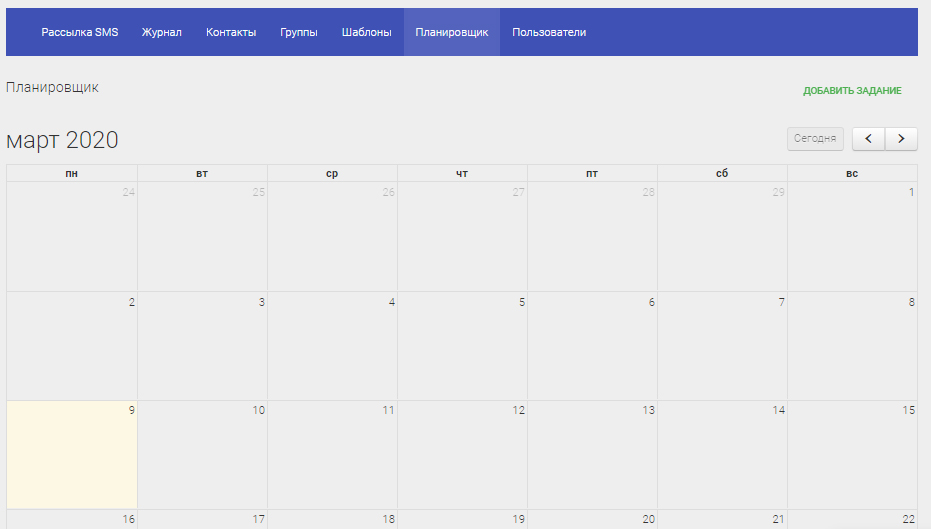The width and height of the screenshot is (931, 529).
Task: Click day number 10 link
Action: tap(258, 410)
